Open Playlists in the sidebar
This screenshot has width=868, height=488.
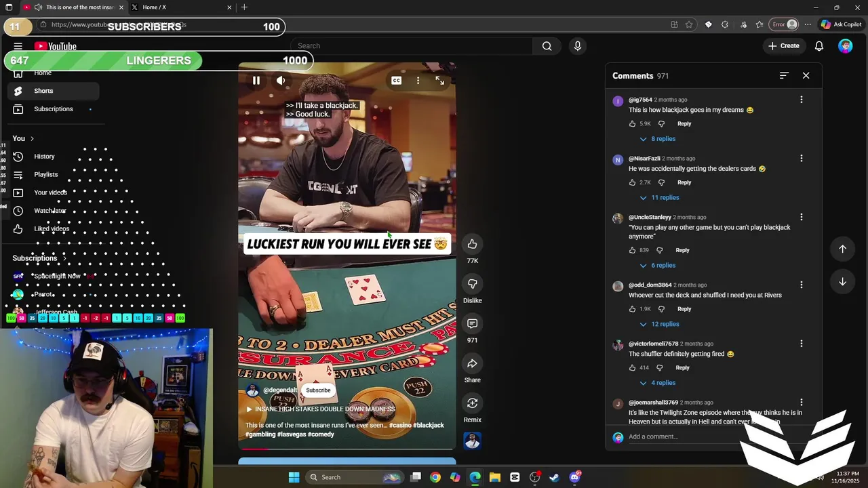[x=53, y=175]
